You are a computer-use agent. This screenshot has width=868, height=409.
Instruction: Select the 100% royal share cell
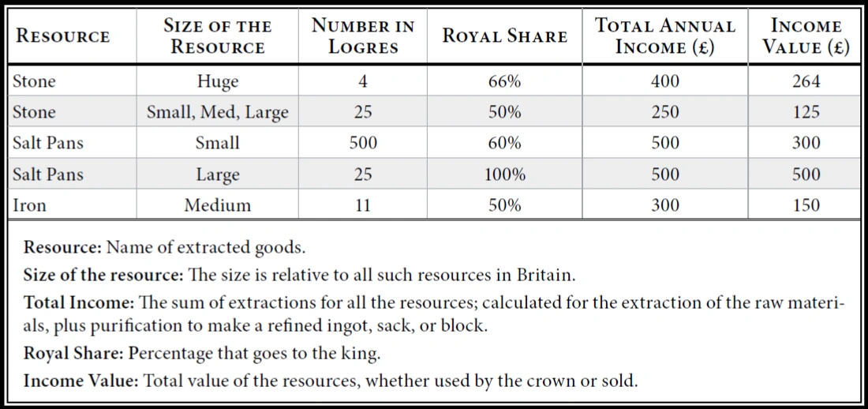point(504,174)
